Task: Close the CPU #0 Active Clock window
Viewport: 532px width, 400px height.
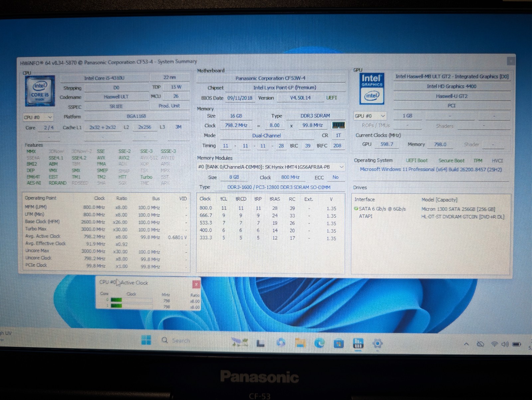Action: (196, 284)
